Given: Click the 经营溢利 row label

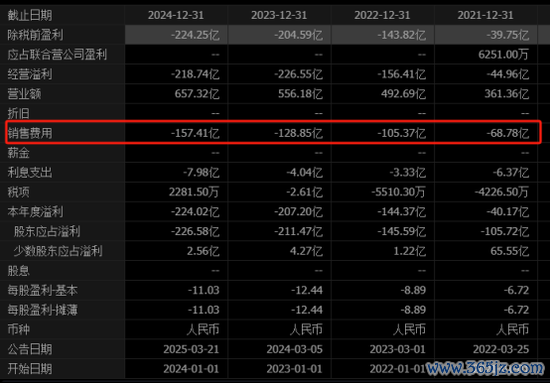Looking at the screenshot, I should coord(30,74).
